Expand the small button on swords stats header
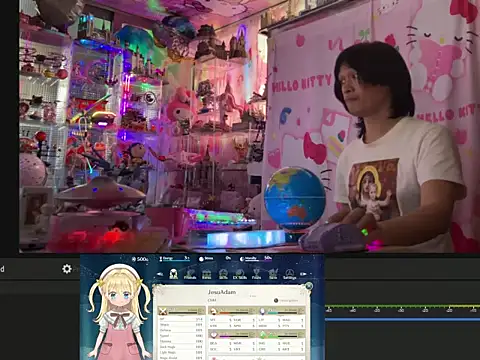 [x=201, y=311]
